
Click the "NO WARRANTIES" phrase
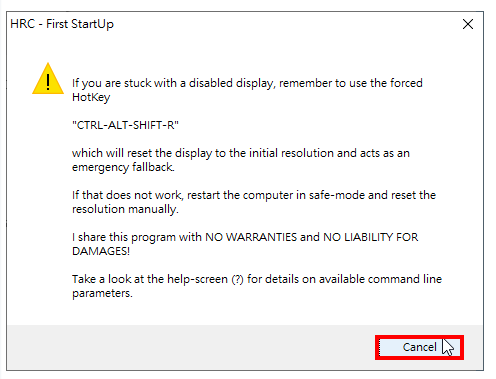pos(251,237)
